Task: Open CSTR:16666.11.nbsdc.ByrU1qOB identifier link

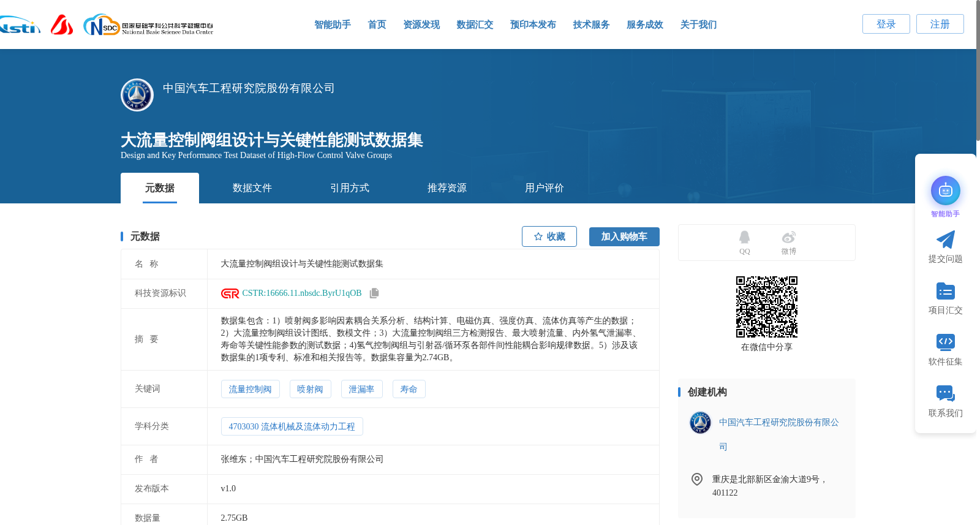Action: (302, 293)
